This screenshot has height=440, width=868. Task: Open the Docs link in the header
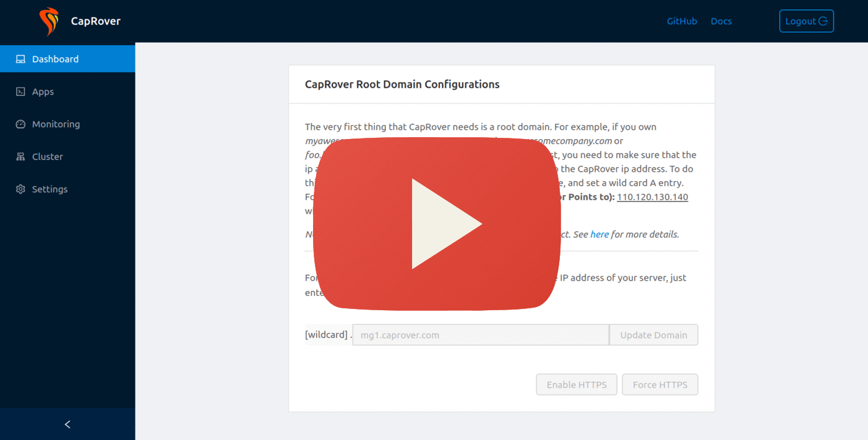pos(721,22)
